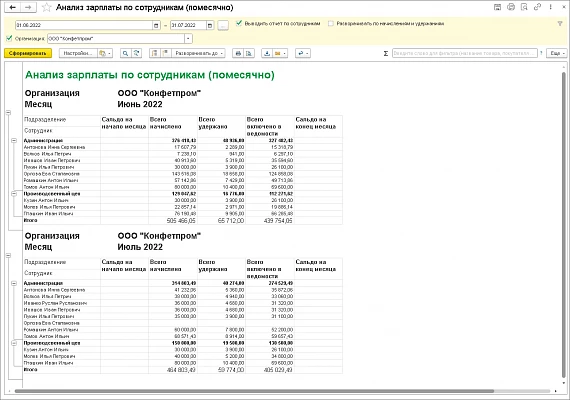Click green report title 'Анализ зарплаты по сотрудникам'
Viewport: 570px width, 400px height.
pyautogui.click(x=149, y=75)
